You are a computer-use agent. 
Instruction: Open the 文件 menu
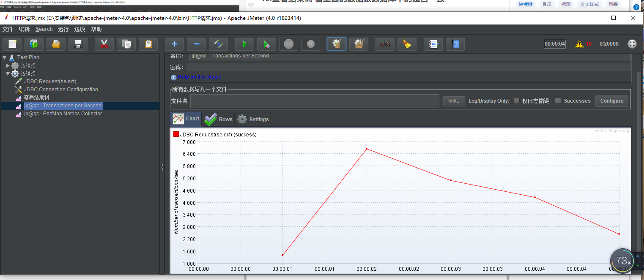tap(8, 29)
